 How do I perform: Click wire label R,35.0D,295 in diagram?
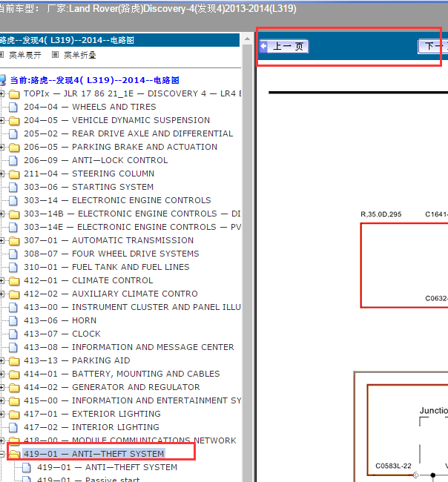tap(381, 214)
